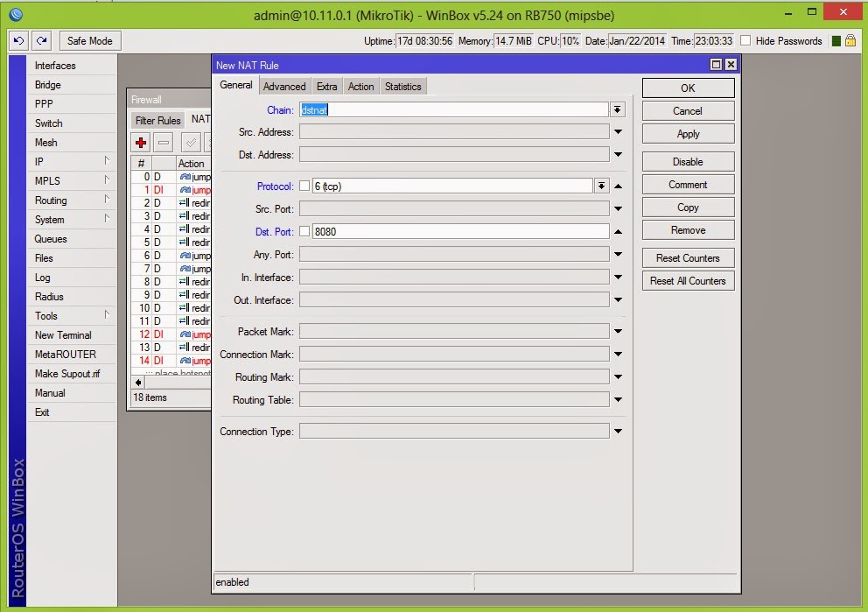The width and height of the screenshot is (868, 612).
Task: Expand the Packet Mark field
Action: pos(619,331)
